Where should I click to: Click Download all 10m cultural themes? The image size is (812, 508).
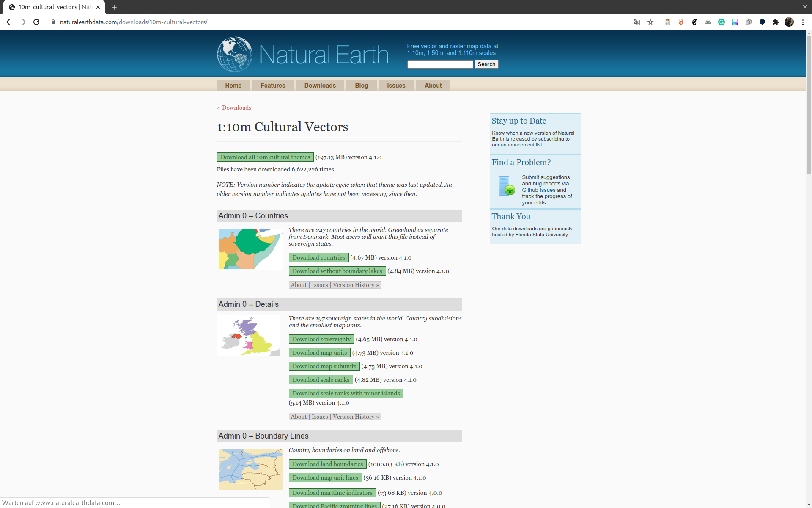point(265,157)
